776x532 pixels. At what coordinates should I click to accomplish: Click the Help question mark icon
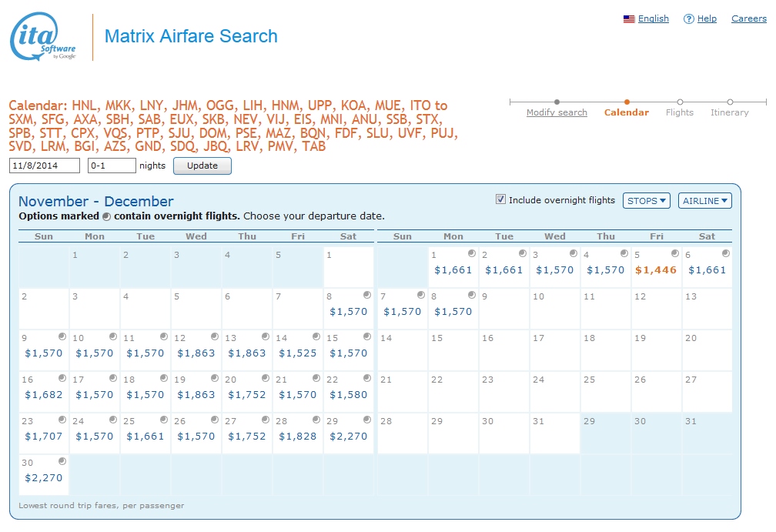point(688,19)
